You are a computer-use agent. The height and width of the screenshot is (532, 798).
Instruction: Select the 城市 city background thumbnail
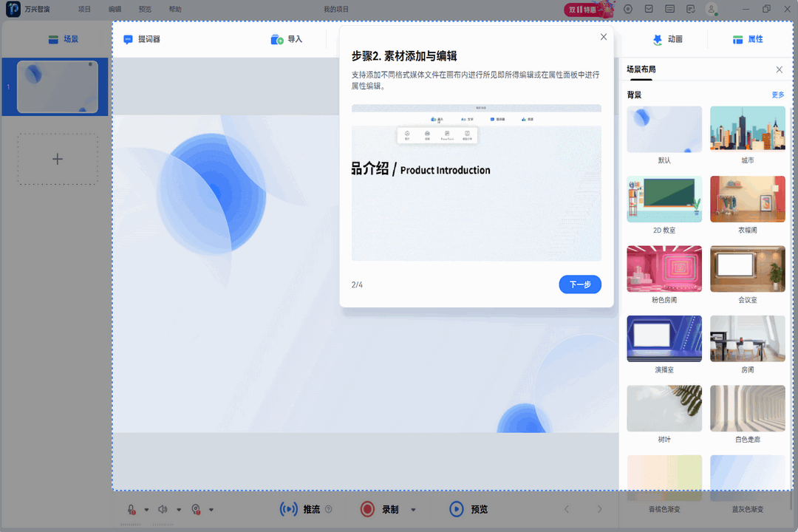tap(747, 129)
